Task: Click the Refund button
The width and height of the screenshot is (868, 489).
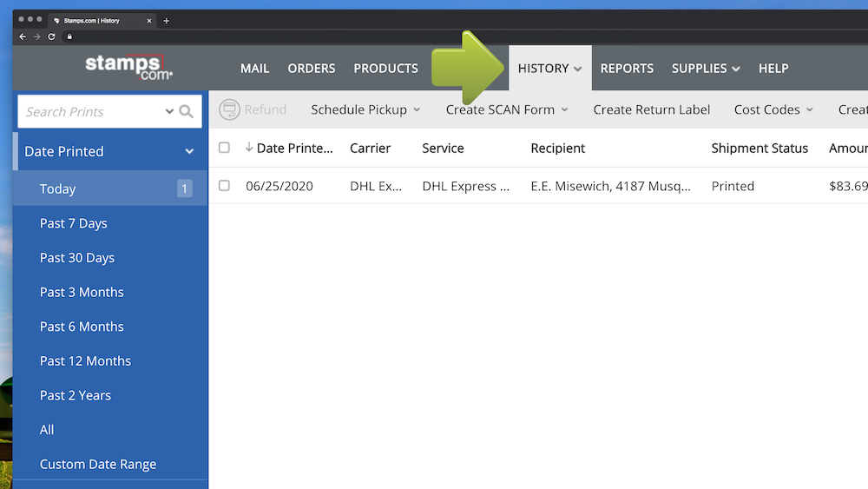Action: pos(253,109)
